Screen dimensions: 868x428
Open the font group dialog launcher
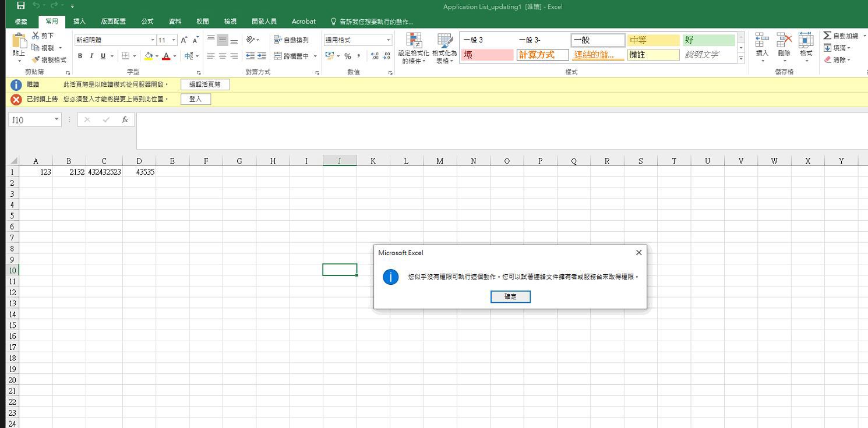pyautogui.click(x=199, y=73)
